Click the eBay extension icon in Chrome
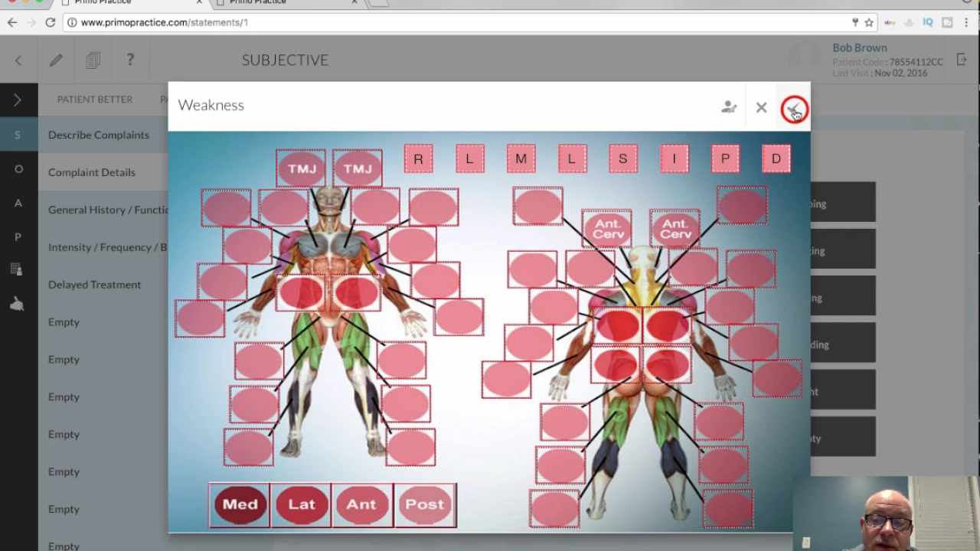Image resolution: width=980 pixels, height=551 pixels. pos(890,22)
